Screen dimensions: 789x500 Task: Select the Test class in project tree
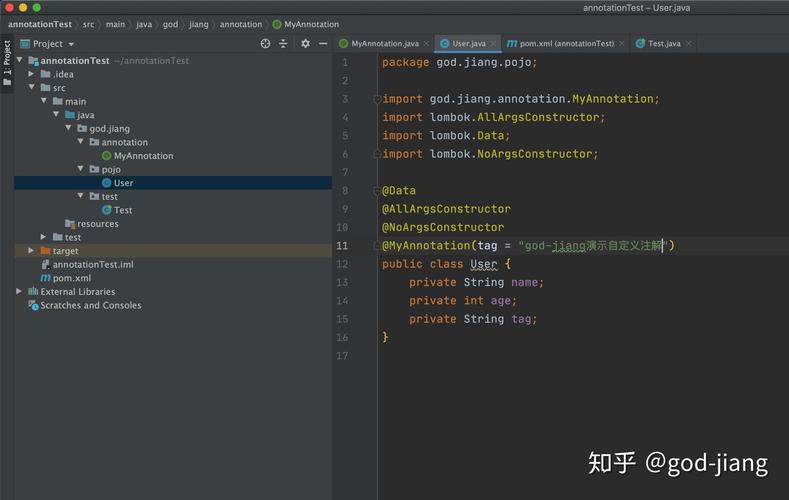[x=123, y=210]
